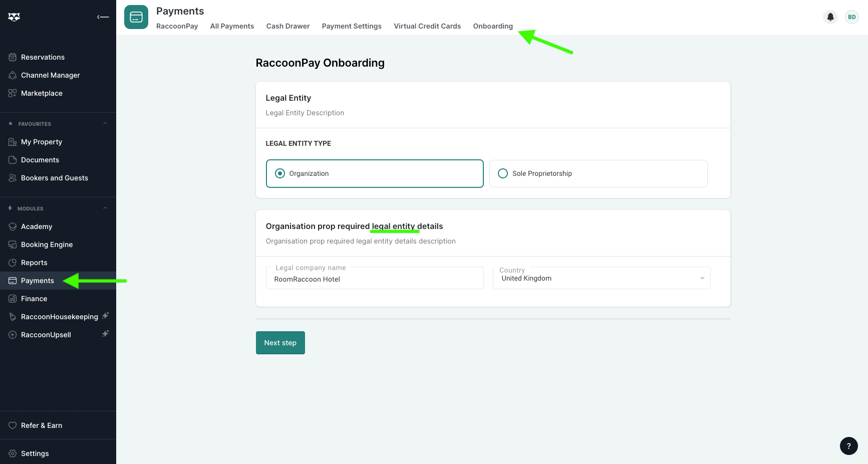Click the Reservations calendar icon
The width and height of the screenshot is (868, 464).
[13, 57]
